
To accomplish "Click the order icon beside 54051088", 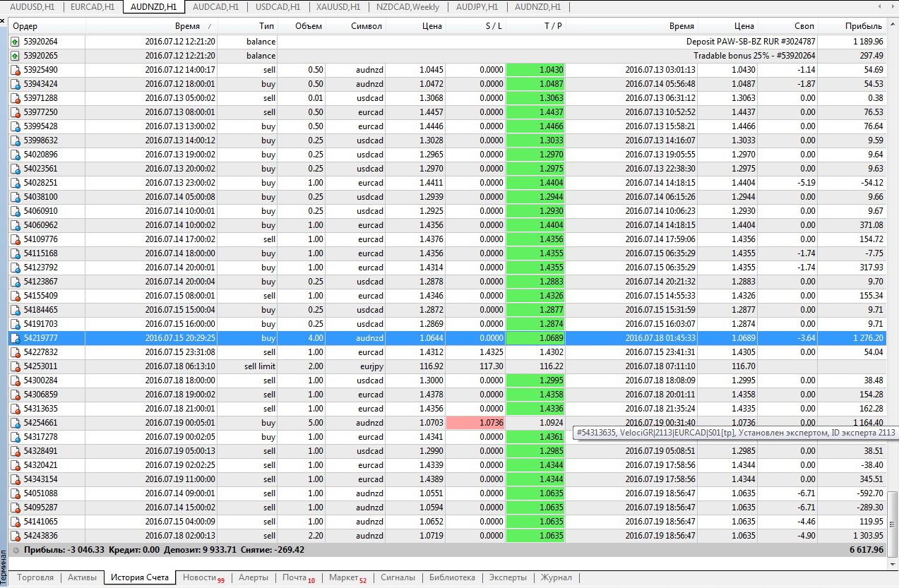I will 15,493.
